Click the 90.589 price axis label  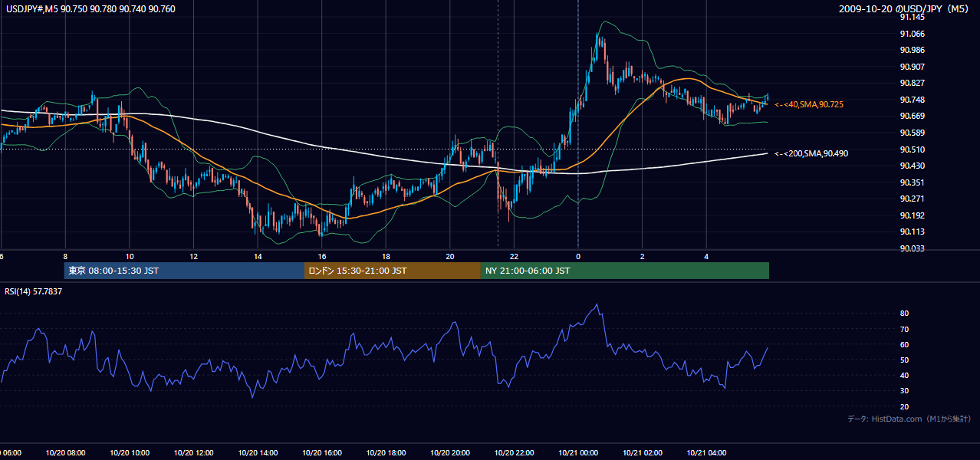[912, 133]
